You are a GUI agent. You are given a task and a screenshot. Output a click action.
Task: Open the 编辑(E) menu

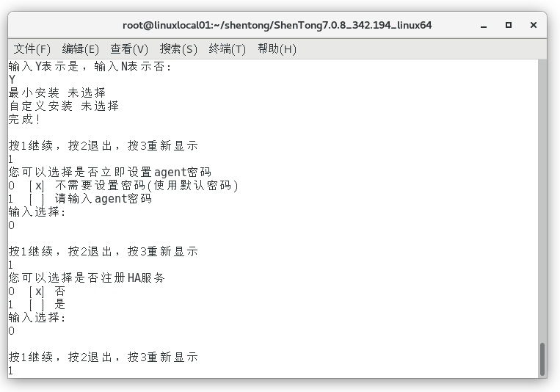[80, 48]
